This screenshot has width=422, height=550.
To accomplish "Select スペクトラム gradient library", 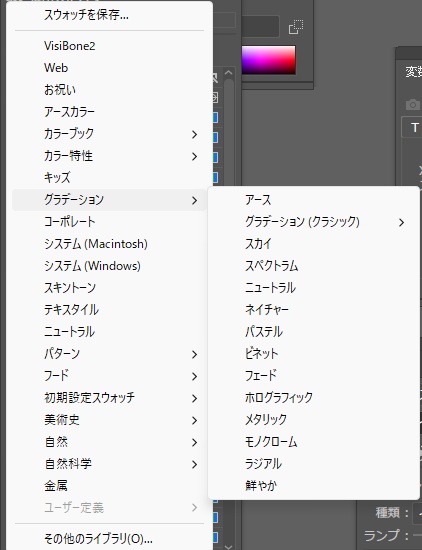I will pyautogui.click(x=314, y=266).
